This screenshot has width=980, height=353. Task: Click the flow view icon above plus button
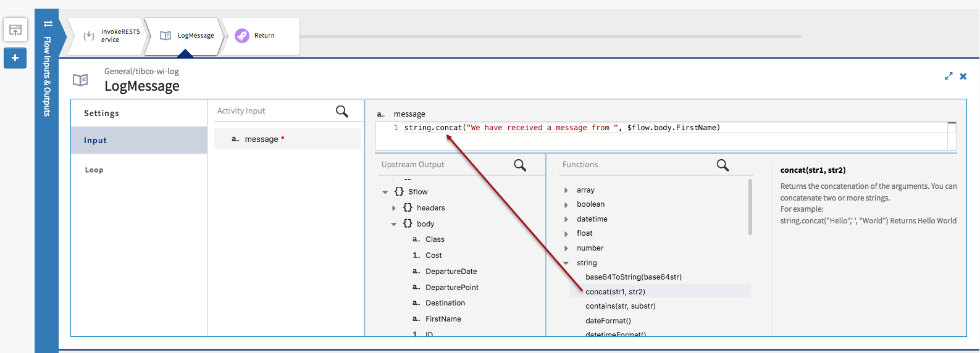[15, 30]
